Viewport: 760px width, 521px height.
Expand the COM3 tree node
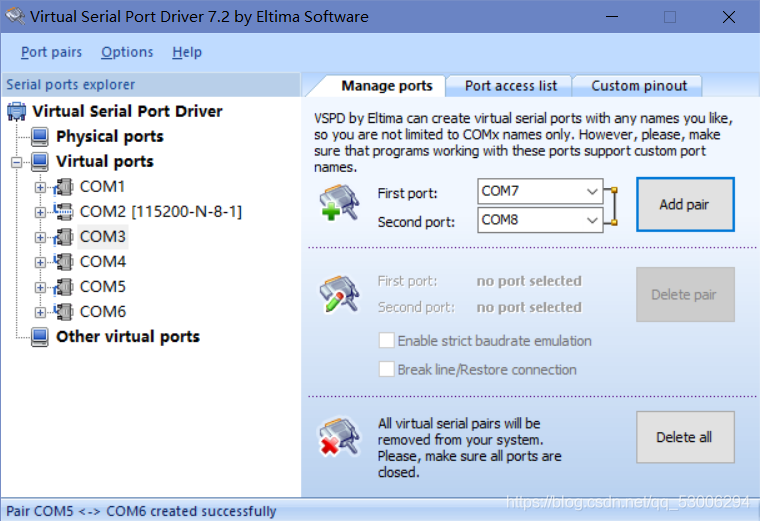pyautogui.click(x=40, y=237)
